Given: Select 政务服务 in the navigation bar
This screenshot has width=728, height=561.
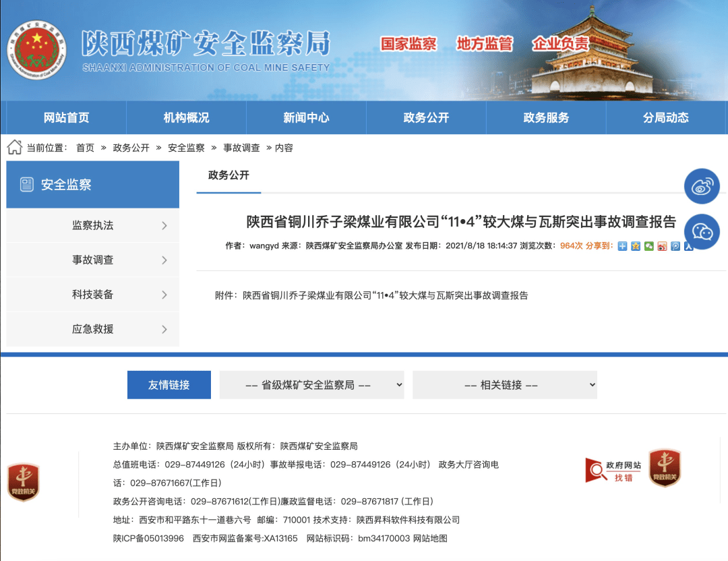Looking at the screenshot, I should click(546, 118).
